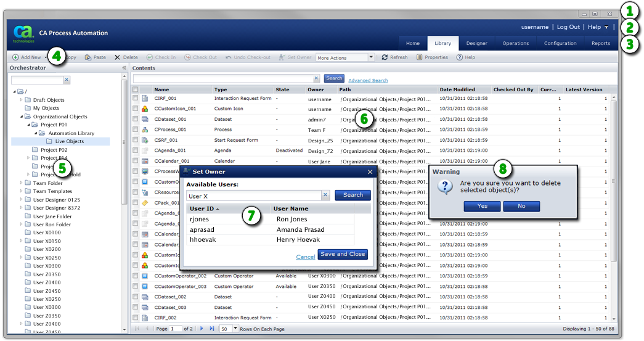
Task: Refresh the library contents list
Action: [x=385, y=57]
